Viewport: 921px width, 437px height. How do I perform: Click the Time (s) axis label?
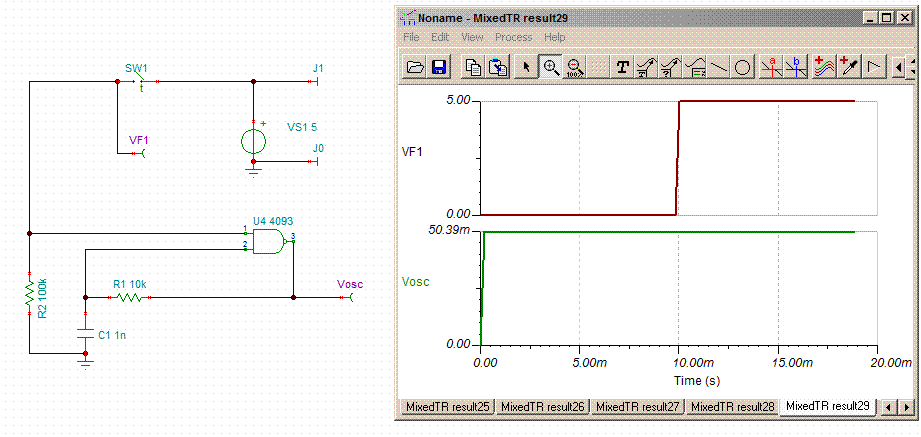696,381
